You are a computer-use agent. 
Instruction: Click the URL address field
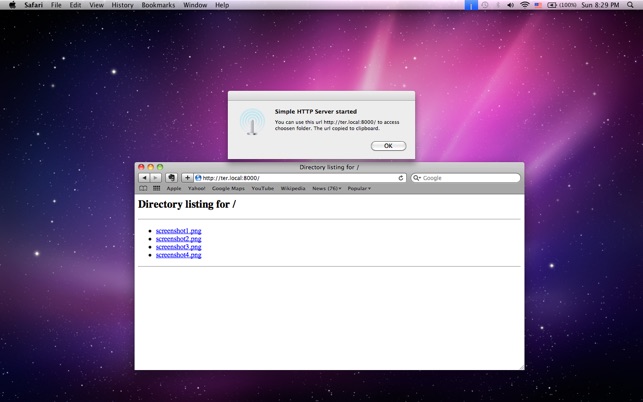coord(299,178)
